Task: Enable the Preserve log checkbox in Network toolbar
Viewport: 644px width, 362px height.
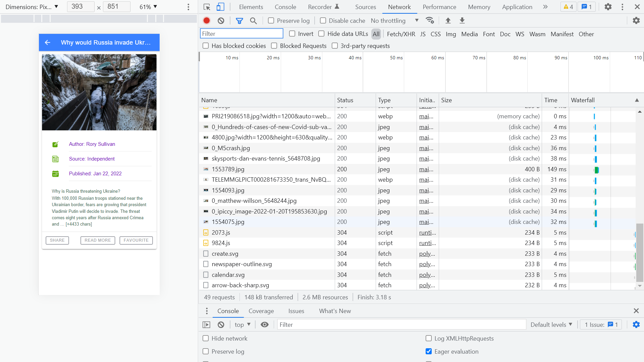Action: [x=271, y=21]
